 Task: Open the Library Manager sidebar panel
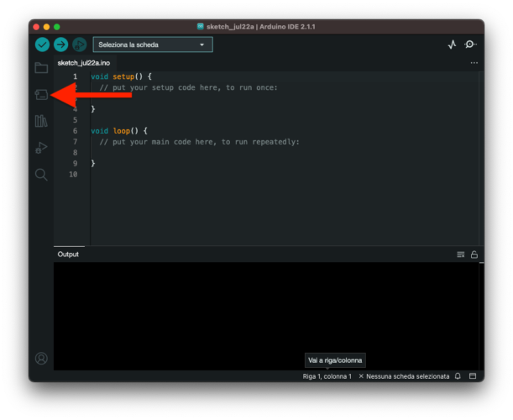pyautogui.click(x=41, y=122)
